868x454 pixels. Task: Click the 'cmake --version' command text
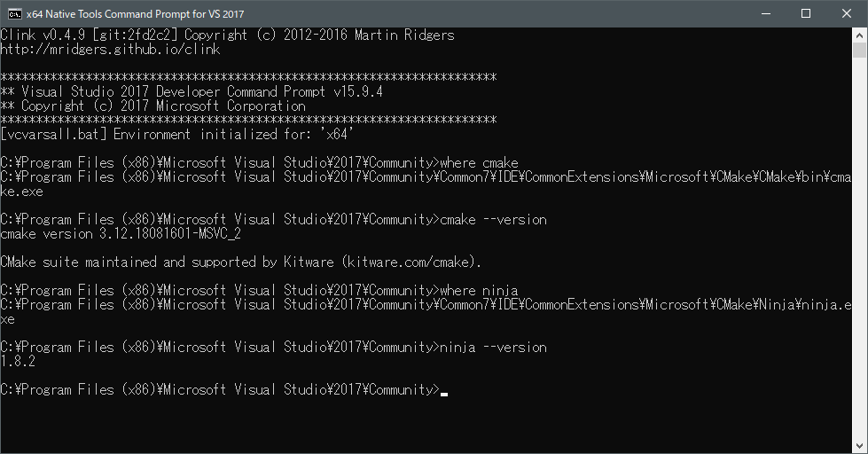point(493,220)
